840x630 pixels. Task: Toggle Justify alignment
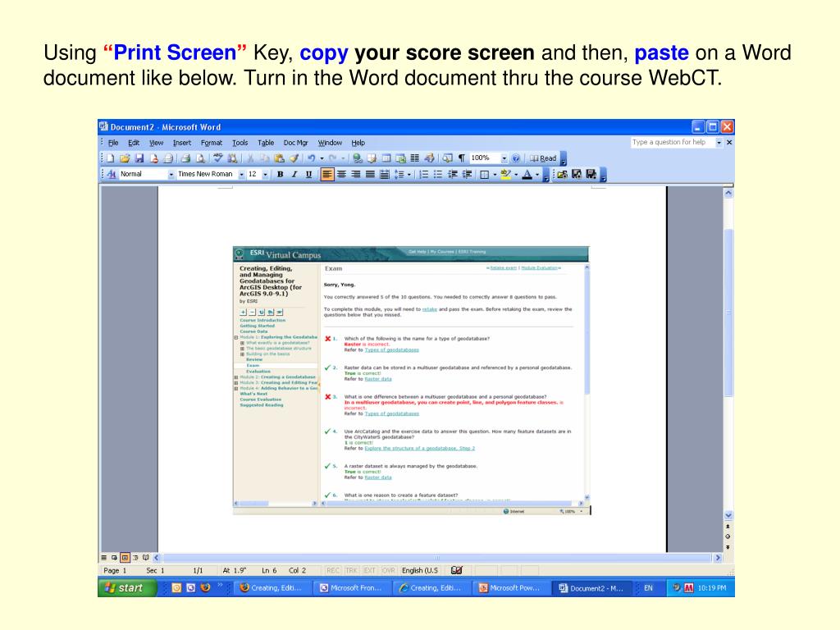click(370, 174)
